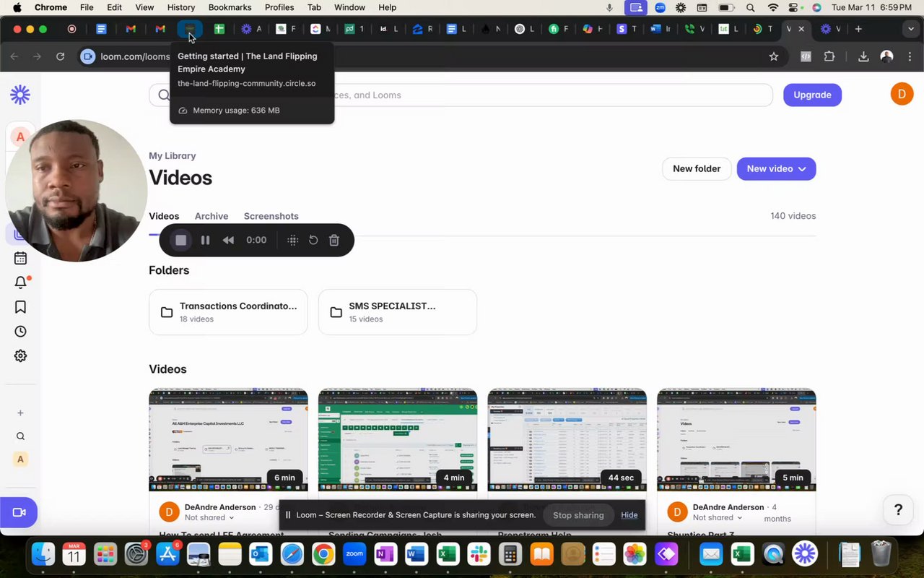Open Chrome extensions puzzle icon
The image size is (924, 578).
(x=829, y=56)
